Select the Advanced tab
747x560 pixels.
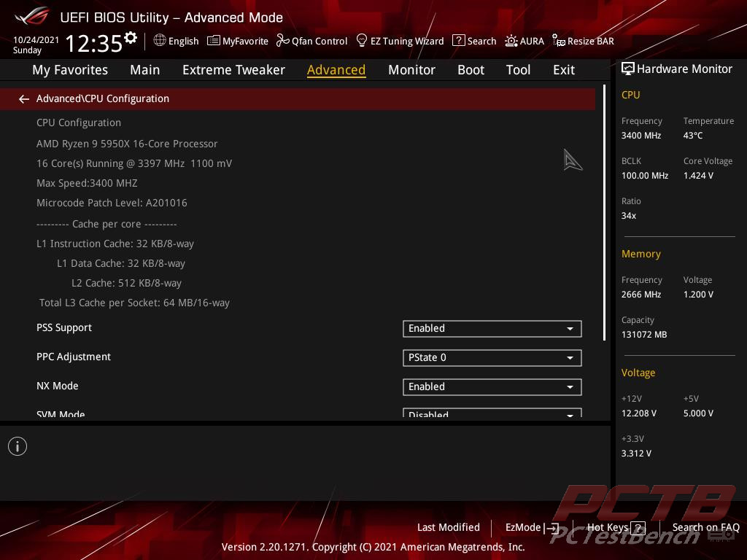(336, 70)
